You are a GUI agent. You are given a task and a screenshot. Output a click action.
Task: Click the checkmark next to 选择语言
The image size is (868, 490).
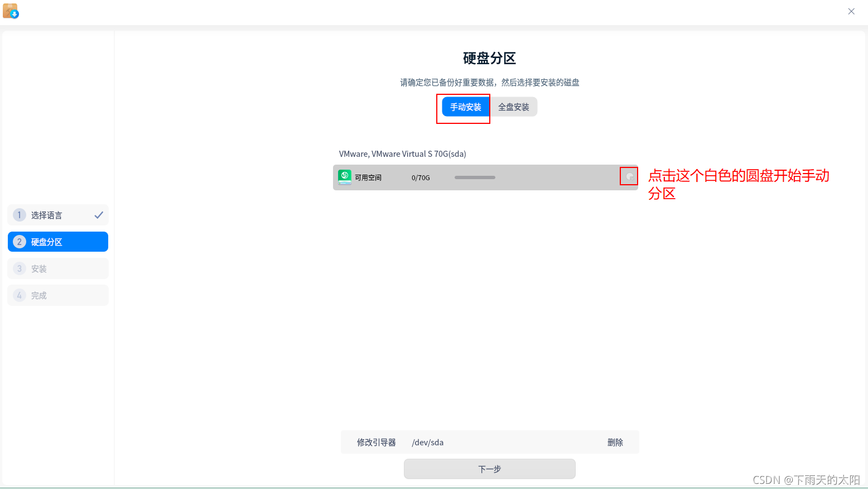click(x=99, y=215)
